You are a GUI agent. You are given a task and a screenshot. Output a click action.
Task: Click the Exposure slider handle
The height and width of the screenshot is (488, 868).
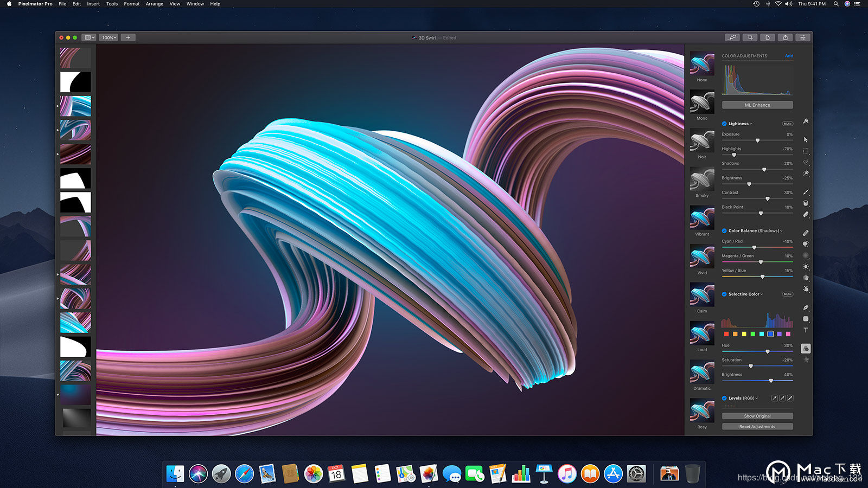tap(757, 140)
